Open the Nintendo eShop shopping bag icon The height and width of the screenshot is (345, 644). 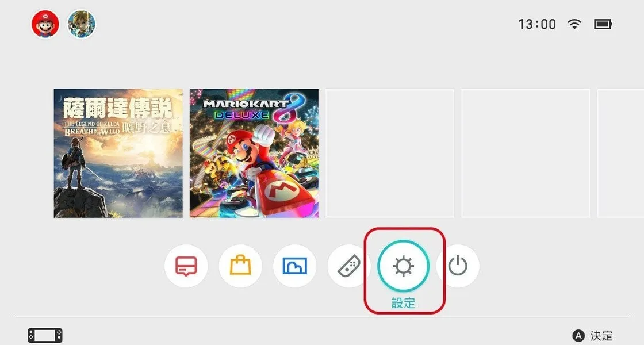(240, 266)
